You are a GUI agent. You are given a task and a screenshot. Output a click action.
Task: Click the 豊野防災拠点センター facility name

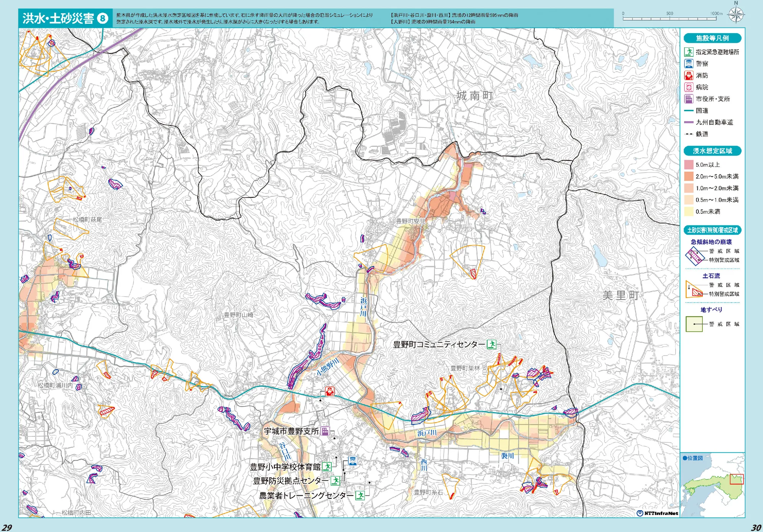(291, 481)
